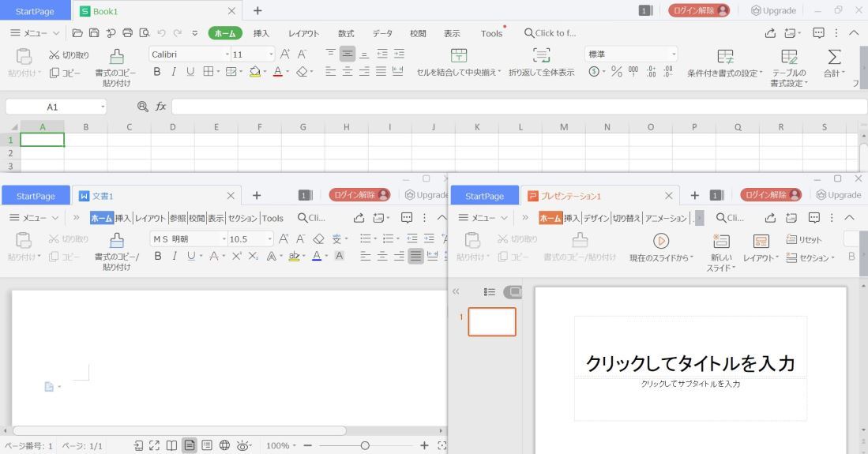
Task: Expand the number format dropdown showing 標準
Action: 673,54
